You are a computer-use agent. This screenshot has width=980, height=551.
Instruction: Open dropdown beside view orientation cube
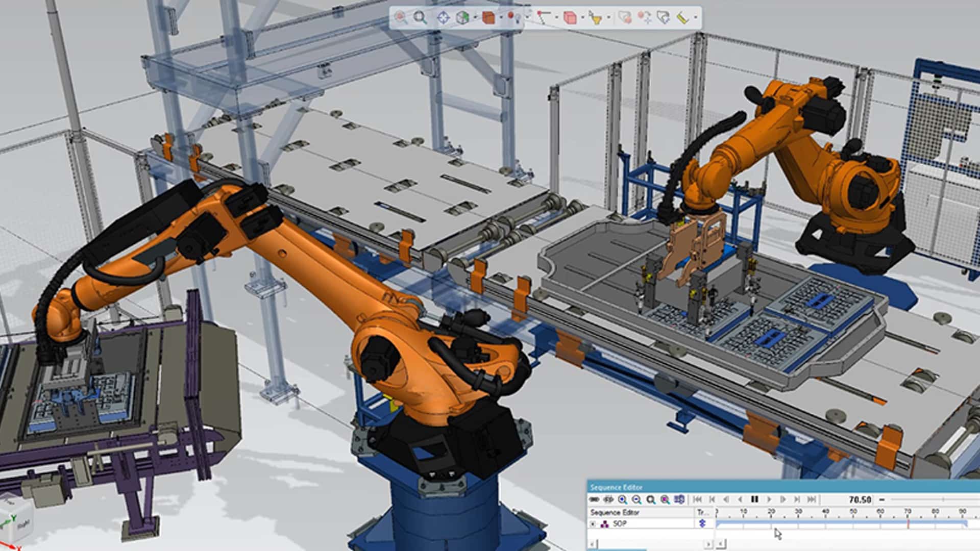coord(475,17)
